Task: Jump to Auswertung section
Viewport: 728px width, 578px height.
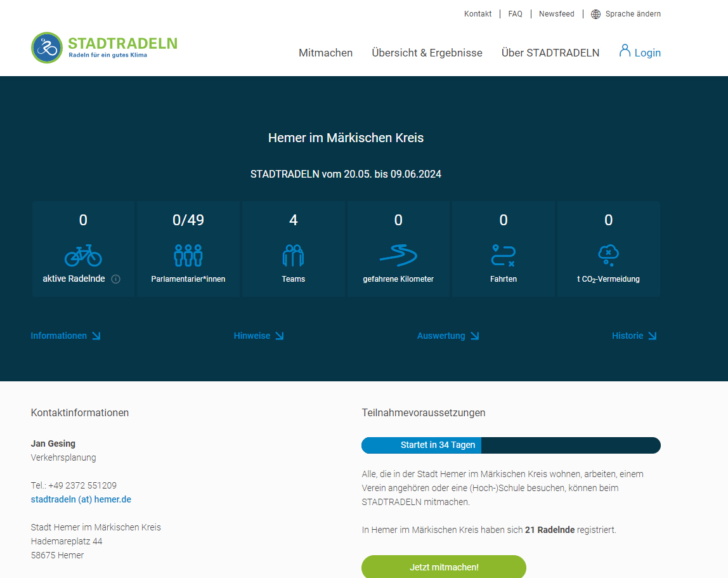Action: click(x=441, y=336)
